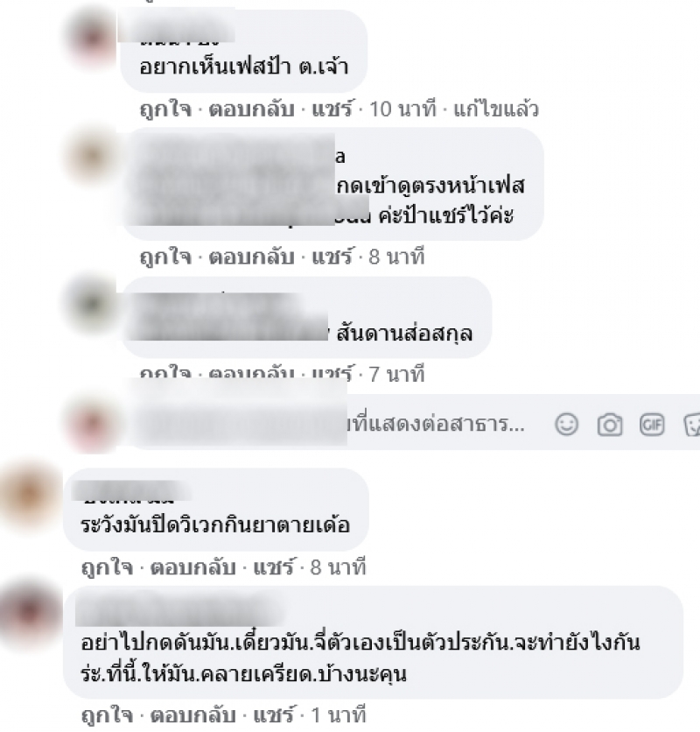This screenshot has width=700, height=732.
Task: Like the ค่ะป้าแชร์ไว้ค่ะ comment
Action: 165,257
